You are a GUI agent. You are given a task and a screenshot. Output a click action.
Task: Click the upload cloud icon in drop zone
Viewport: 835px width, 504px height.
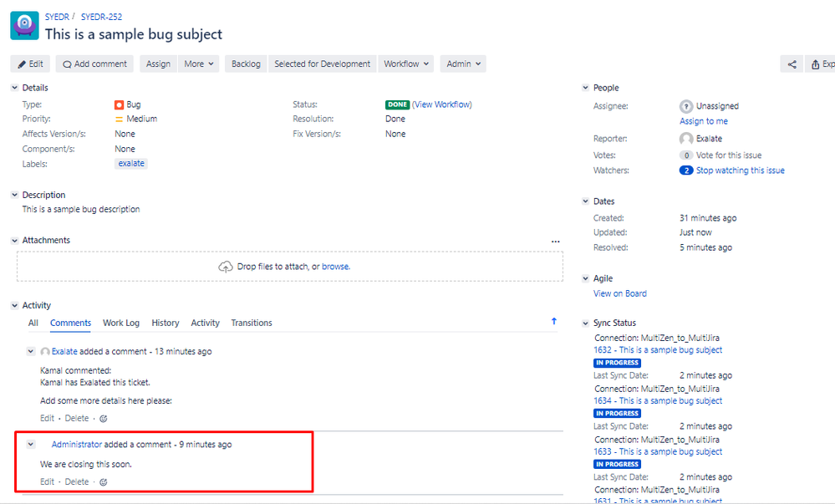pyautogui.click(x=226, y=267)
